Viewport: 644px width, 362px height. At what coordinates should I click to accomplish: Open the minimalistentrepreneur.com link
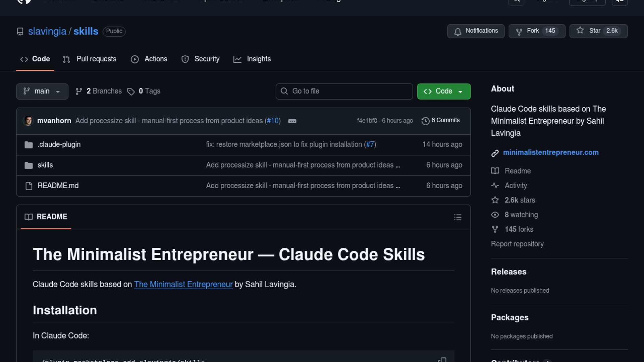click(x=550, y=153)
